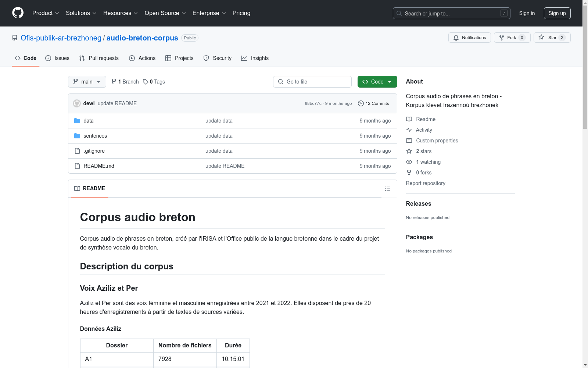The height and width of the screenshot is (368, 588).
Task: Open the audio-breton-corpus repository link
Action: 142,38
